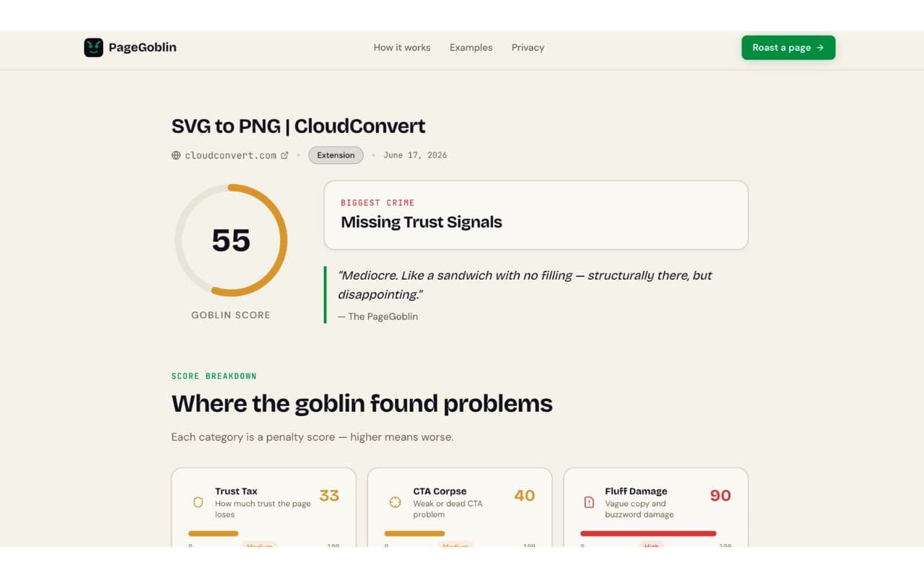The image size is (924, 578).
Task: Click the Fluff Damage score 90
Action: (x=720, y=496)
